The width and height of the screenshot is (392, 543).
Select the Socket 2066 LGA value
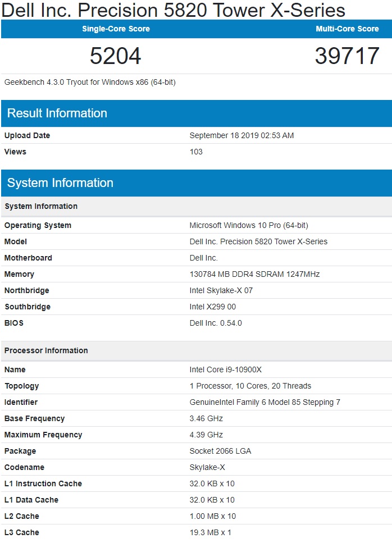click(x=220, y=451)
